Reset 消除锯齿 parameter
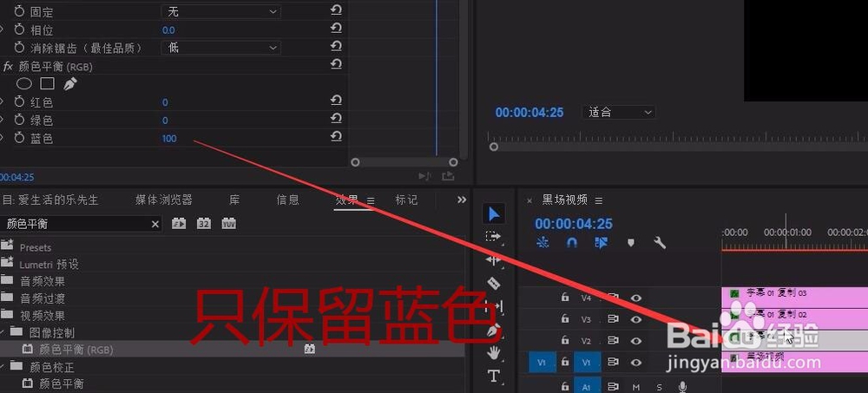 click(336, 47)
